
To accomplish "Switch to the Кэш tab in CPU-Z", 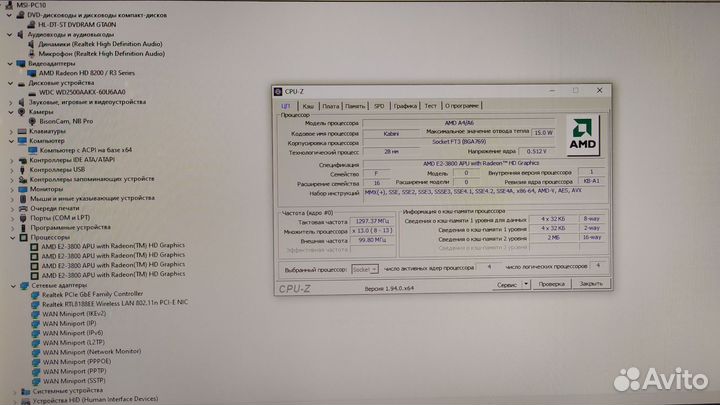I will pyautogui.click(x=308, y=106).
